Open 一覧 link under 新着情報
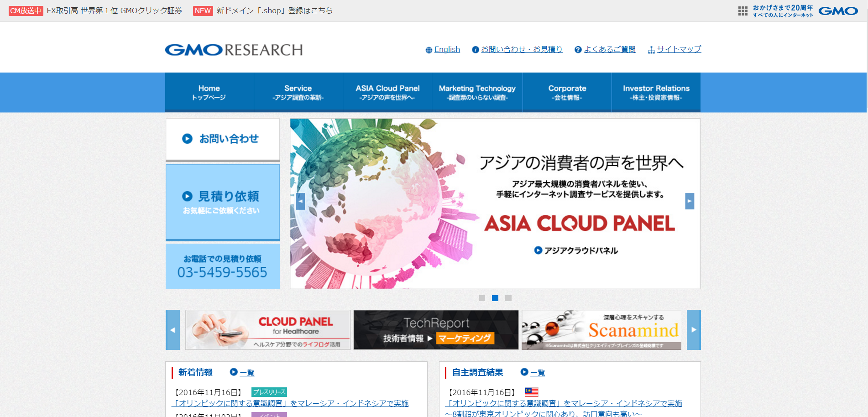Screen dimensions: 868x417 click(247, 373)
